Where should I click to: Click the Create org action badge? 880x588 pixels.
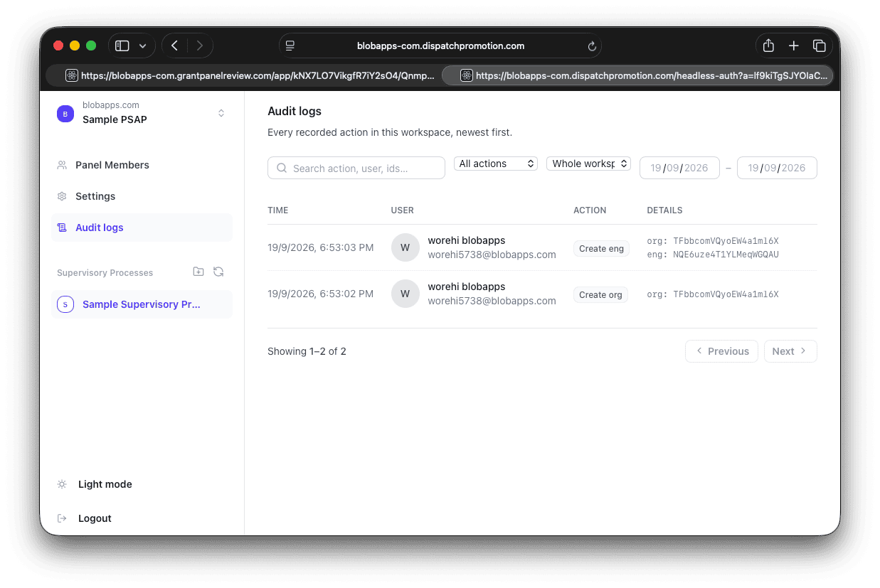600,294
